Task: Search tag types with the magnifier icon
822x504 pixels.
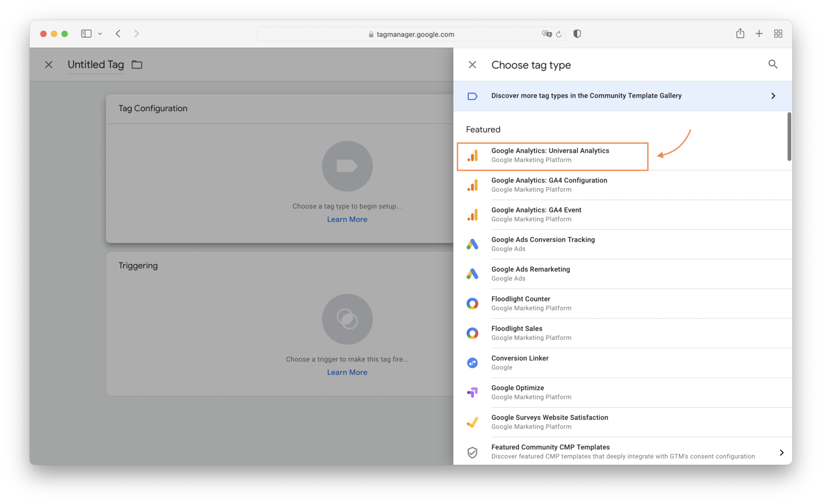Action: [773, 64]
